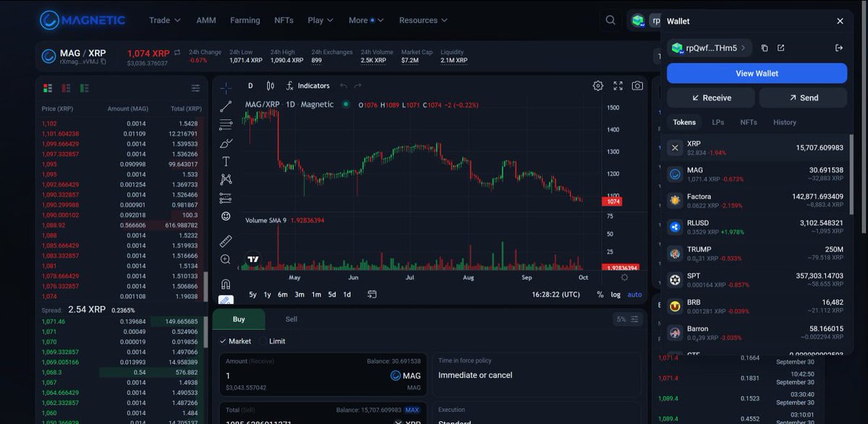This screenshot has height=424, width=868.
Task: Open the 5% slippage settings
Action: pyautogui.click(x=628, y=319)
